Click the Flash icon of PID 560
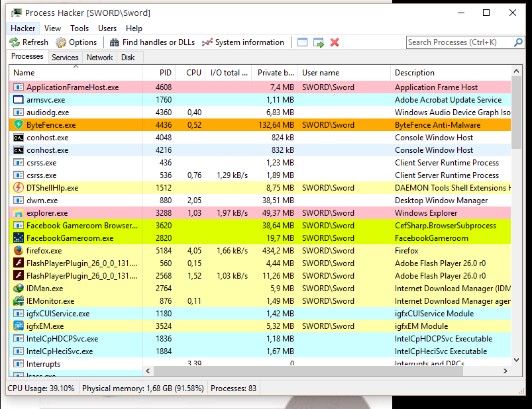 coord(19,263)
